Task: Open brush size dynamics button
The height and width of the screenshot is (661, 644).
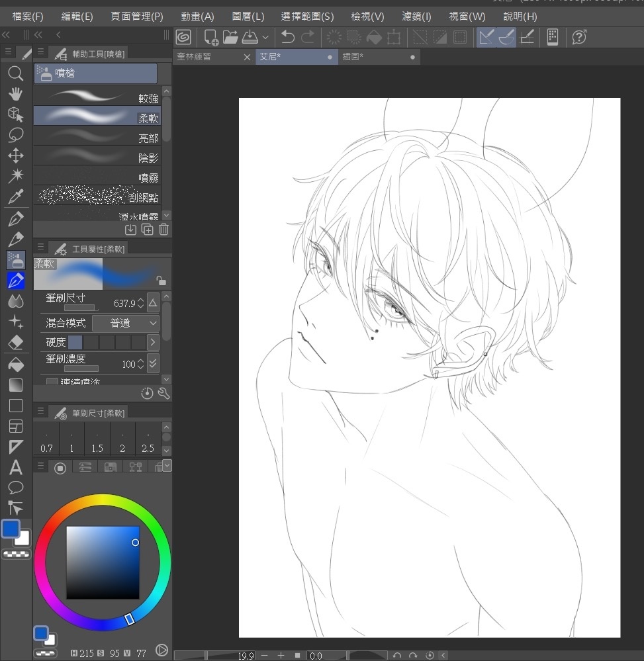Action: [x=153, y=302]
